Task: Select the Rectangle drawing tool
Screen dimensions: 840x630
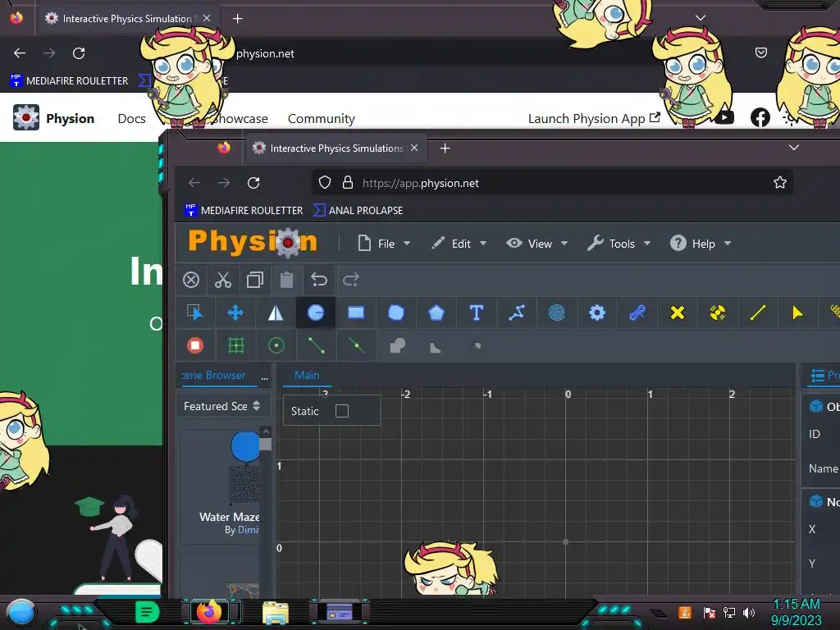Action: [x=356, y=313]
